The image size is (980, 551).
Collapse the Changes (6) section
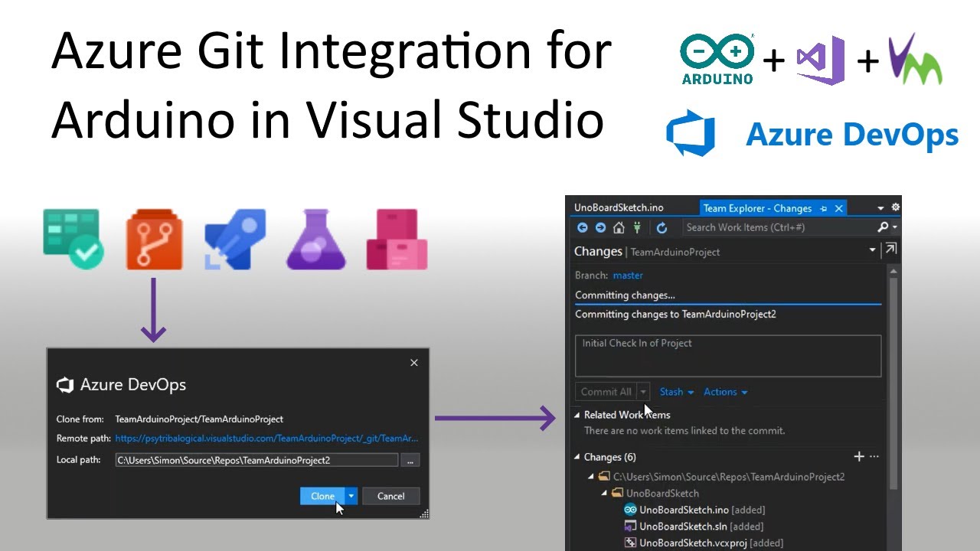577,457
